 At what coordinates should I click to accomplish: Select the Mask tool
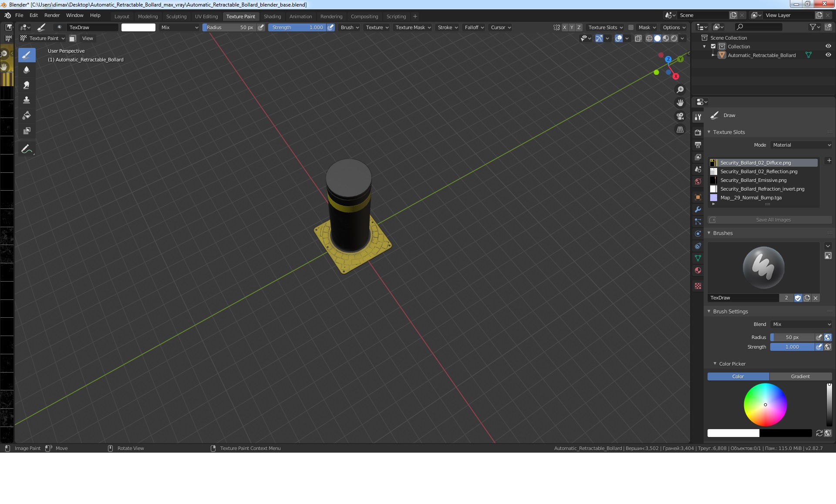[x=27, y=131]
